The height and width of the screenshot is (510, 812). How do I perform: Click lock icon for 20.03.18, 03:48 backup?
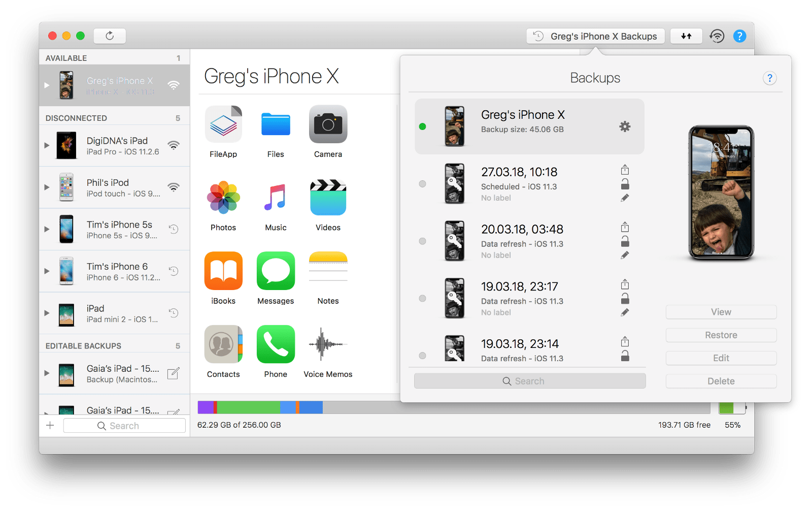point(625,241)
